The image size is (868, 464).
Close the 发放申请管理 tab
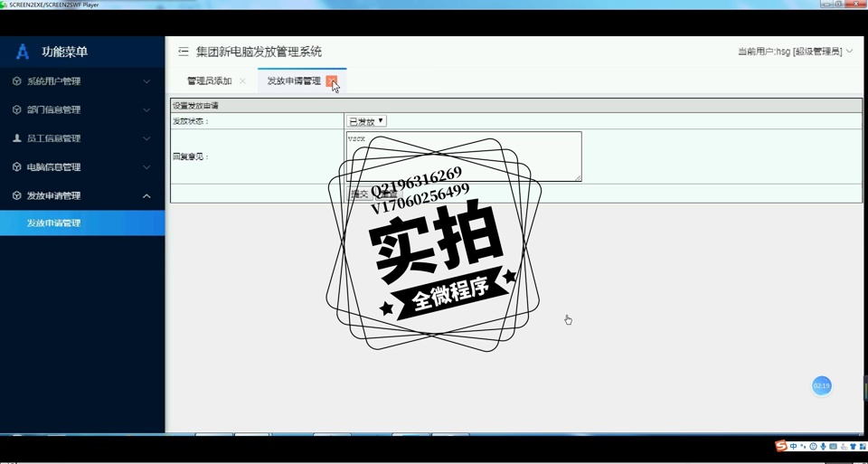pos(332,81)
